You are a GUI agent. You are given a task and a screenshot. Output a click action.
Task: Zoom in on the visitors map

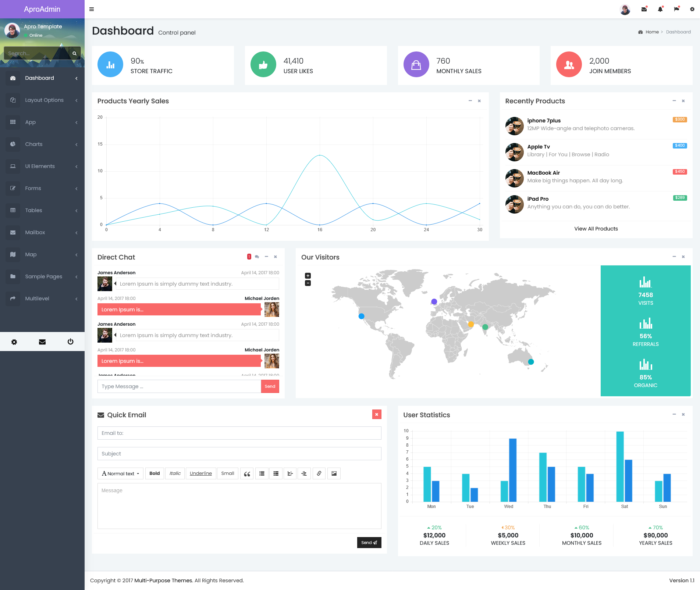(308, 276)
